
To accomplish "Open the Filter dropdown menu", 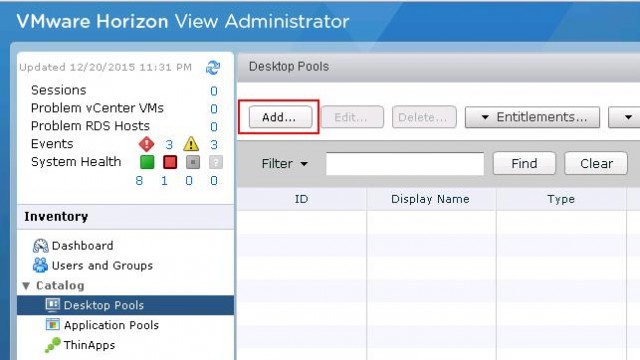I will pos(284,164).
